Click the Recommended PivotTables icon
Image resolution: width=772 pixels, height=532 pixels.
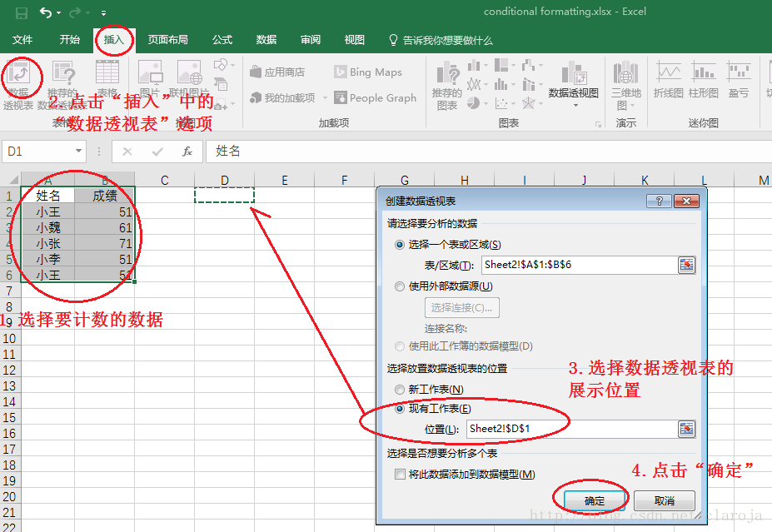63,74
